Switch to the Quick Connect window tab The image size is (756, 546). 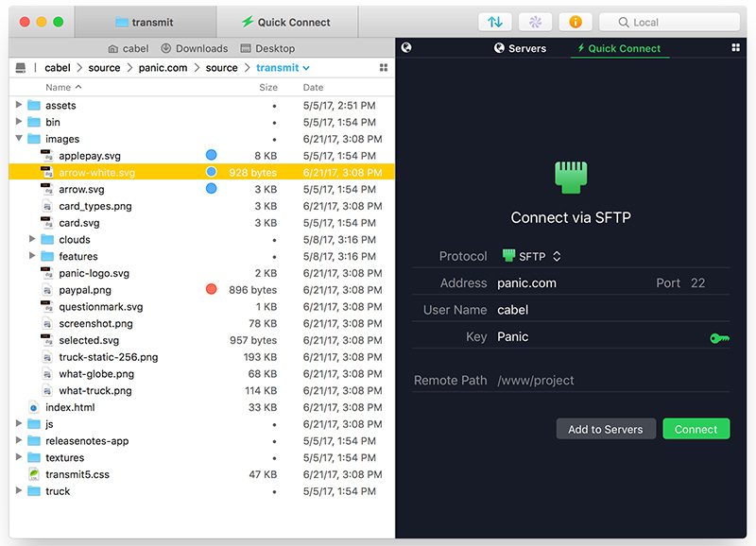[x=287, y=22]
